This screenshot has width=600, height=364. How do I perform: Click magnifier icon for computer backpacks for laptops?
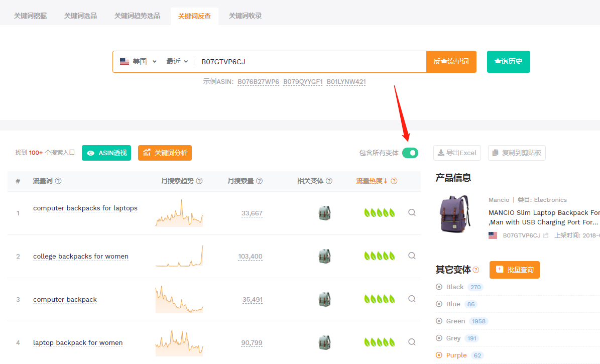(412, 212)
